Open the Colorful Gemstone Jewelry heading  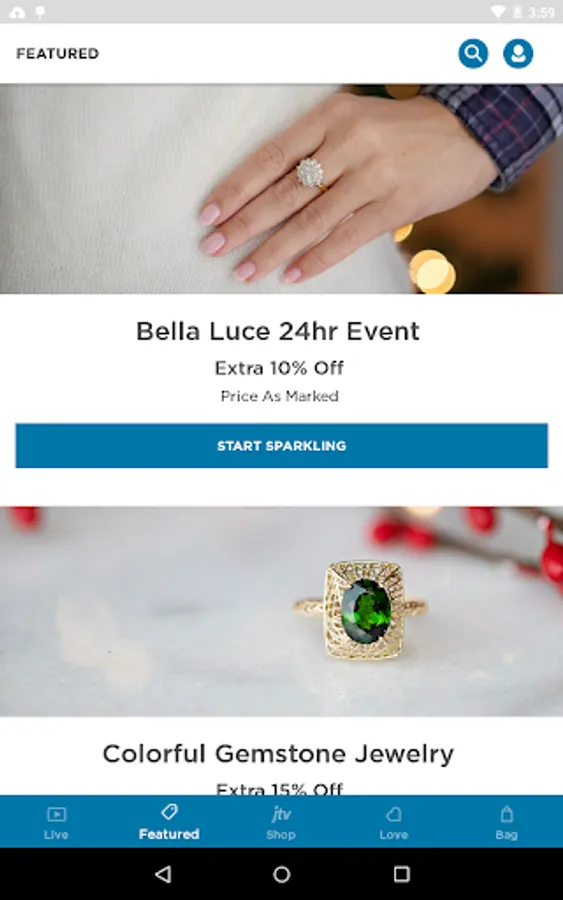click(278, 754)
